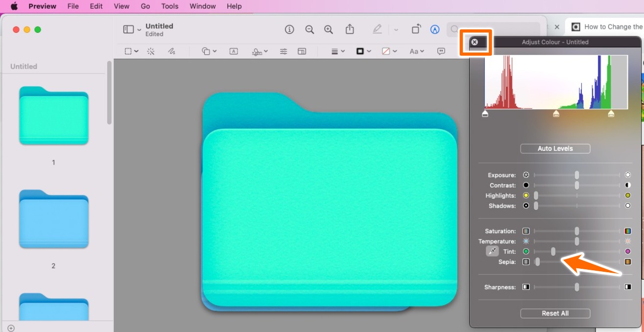The image size is (644, 332).
Task: Select page 1 teal folder thumbnail
Action: pyautogui.click(x=53, y=116)
